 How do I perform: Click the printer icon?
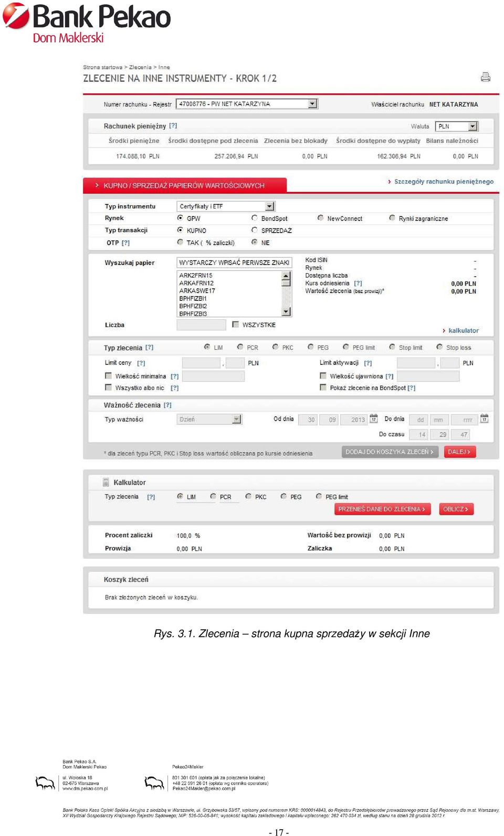[486, 77]
